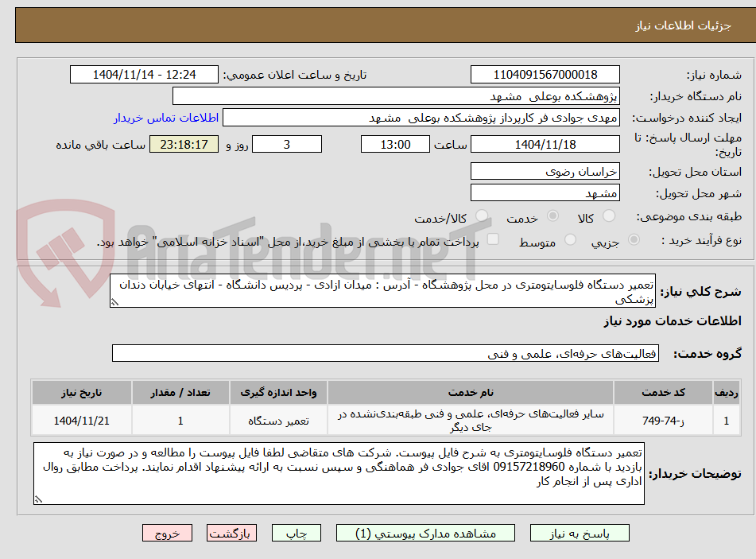This screenshot has width=756, height=559.
Task: Click the مهلت ارسال پاسخ label
Action: (x=688, y=145)
